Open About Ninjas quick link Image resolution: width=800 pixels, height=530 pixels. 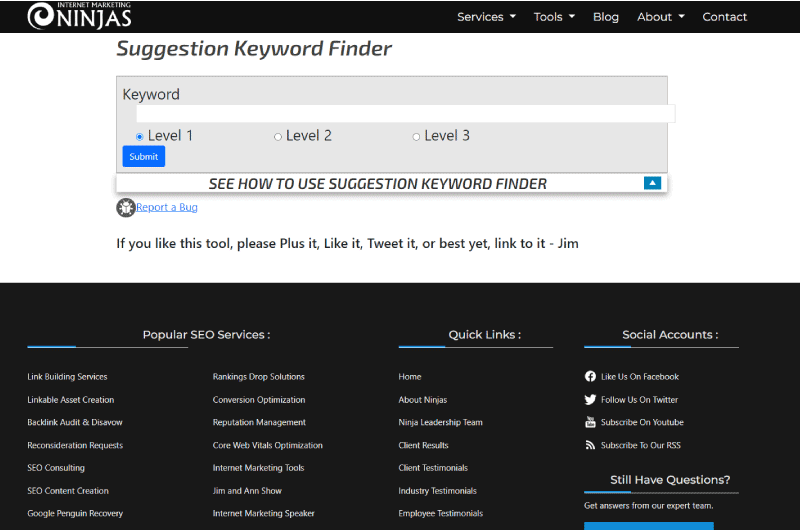pyautogui.click(x=422, y=399)
